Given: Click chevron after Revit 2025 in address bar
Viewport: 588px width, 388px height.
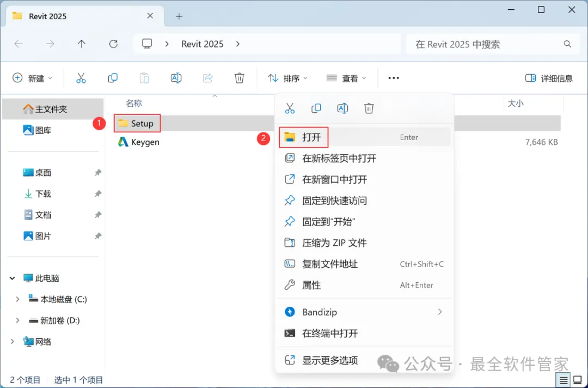Looking at the screenshot, I should (238, 44).
